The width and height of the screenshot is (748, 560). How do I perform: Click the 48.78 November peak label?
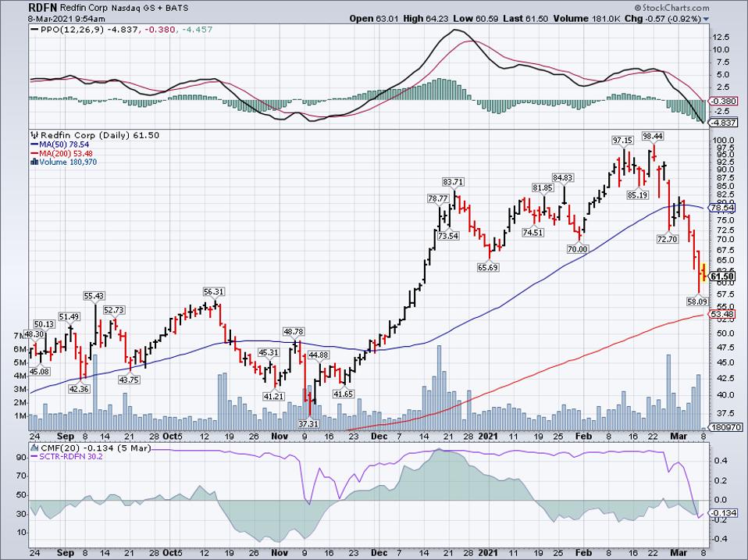(x=293, y=331)
